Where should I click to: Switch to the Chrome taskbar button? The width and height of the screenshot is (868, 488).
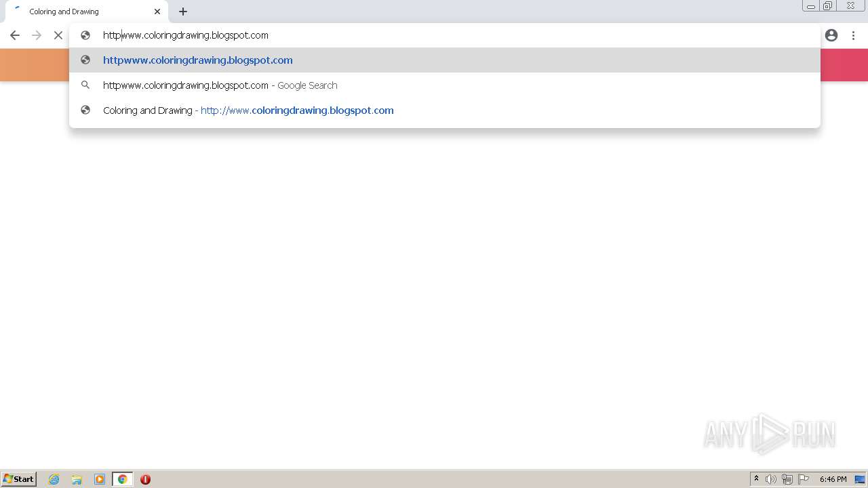[x=123, y=479]
